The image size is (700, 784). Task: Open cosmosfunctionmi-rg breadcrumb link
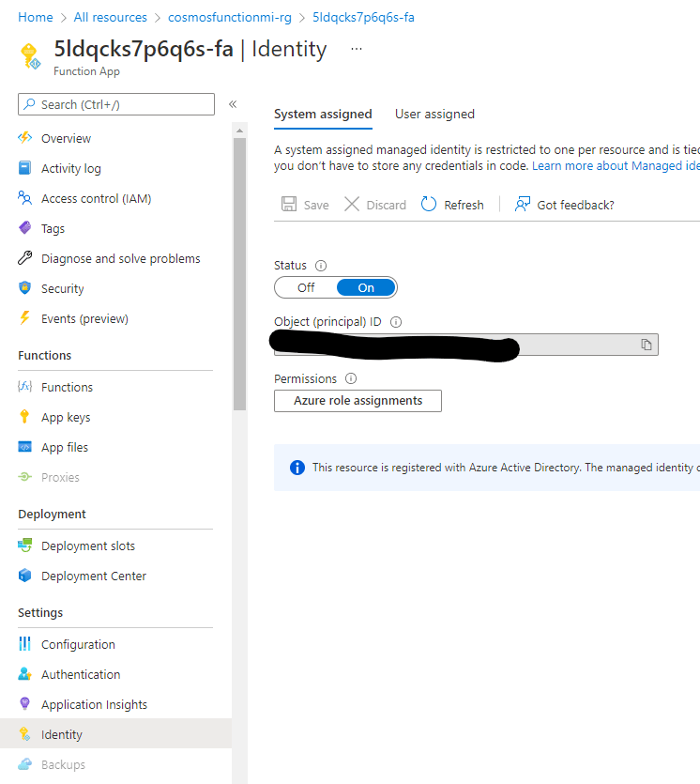(x=230, y=17)
